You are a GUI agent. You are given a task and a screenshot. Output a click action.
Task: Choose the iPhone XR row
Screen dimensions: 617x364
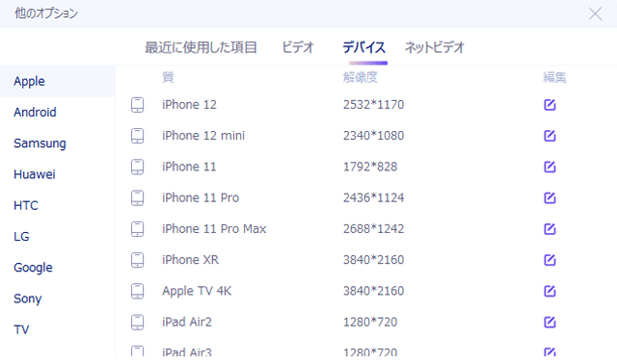[x=366, y=260]
